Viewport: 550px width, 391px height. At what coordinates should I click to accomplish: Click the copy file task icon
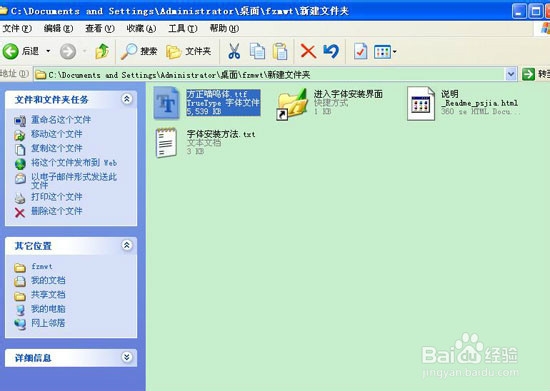[20, 149]
